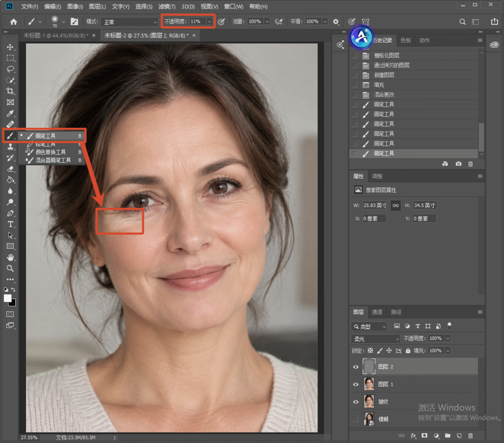
Task: Open the brush settings gear options
Action: point(336,22)
